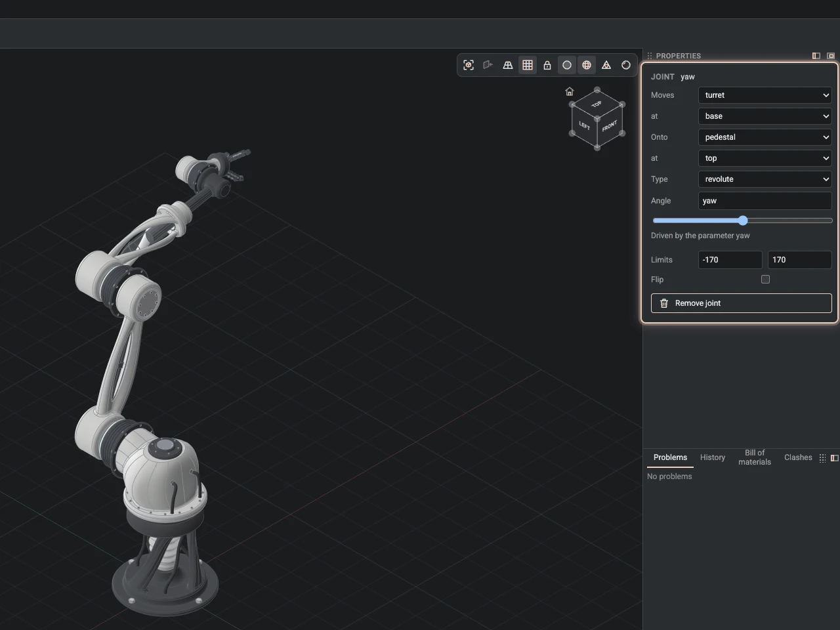
Task: Open the dropdown showing base
Action: 765,116
